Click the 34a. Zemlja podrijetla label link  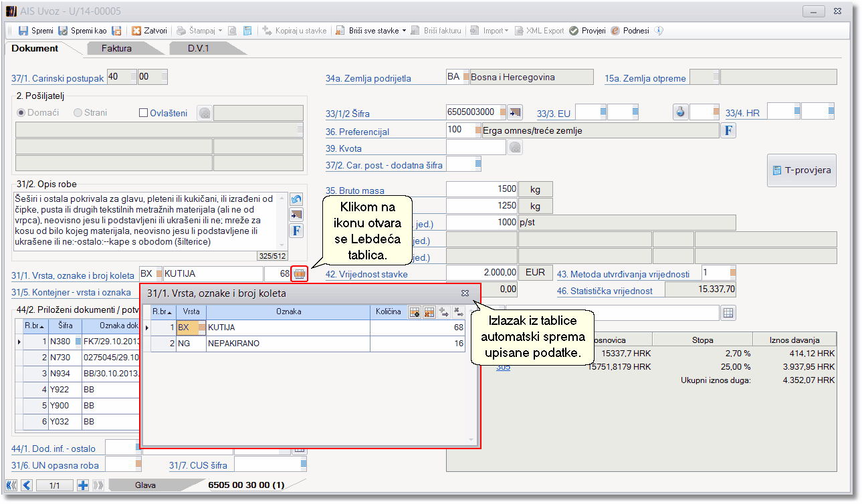[x=368, y=78]
